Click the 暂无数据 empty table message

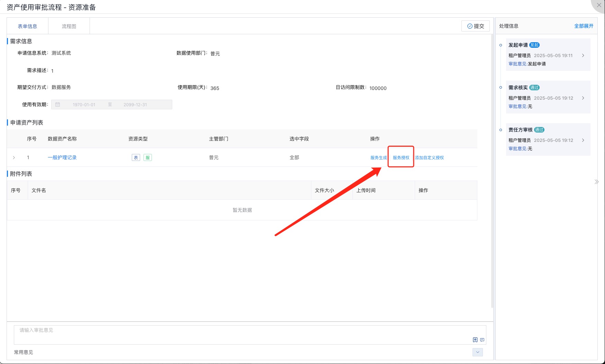pyautogui.click(x=242, y=210)
